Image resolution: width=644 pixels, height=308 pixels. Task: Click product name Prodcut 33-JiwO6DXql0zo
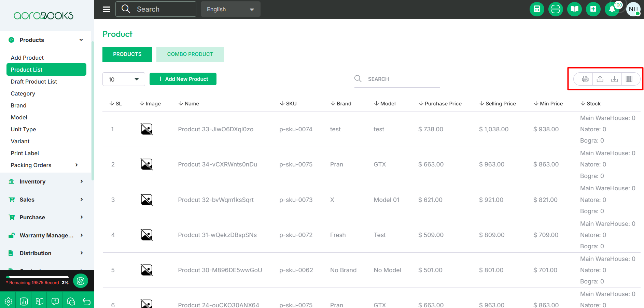coord(216,129)
